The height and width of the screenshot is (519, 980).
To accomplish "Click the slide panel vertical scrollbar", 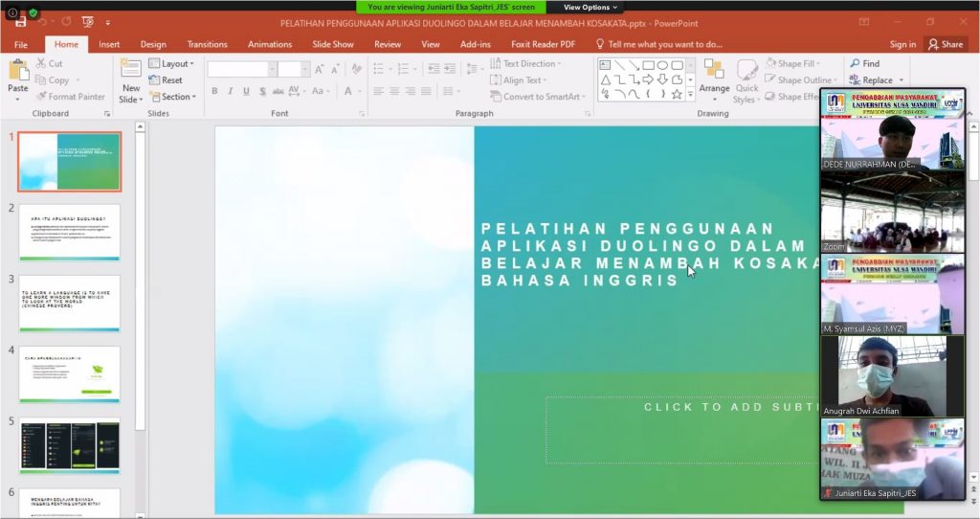I will pyautogui.click(x=140, y=287).
